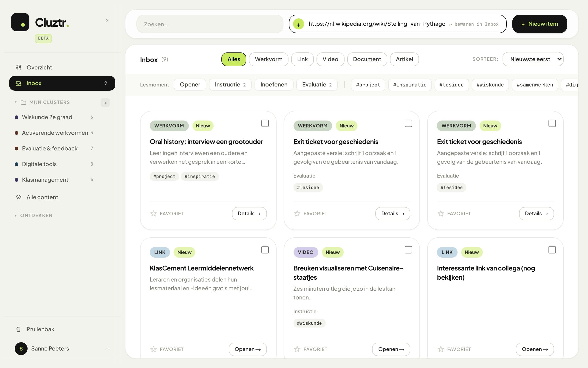Open Details of Oral history card
Screen dimensions: 588x368
pyautogui.click(x=249, y=213)
